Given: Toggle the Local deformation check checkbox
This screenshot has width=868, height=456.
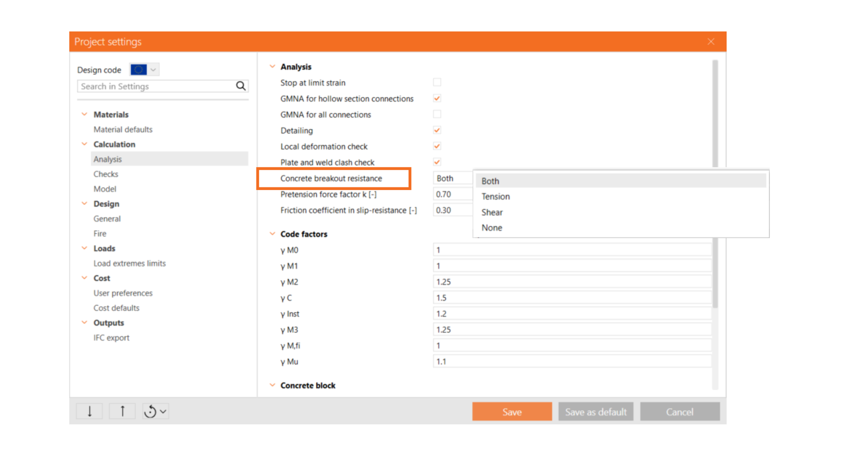Looking at the screenshot, I should coord(437,146).
